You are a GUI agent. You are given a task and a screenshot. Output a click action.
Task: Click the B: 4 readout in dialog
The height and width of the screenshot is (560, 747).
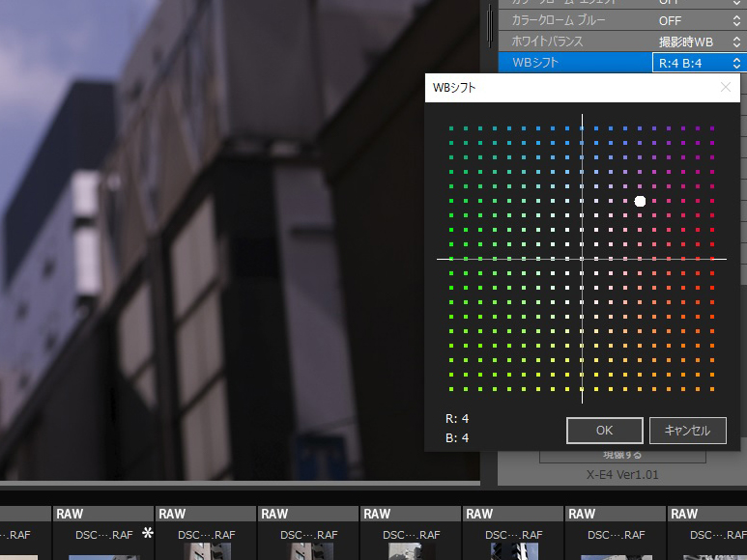(x=457, y=437)
